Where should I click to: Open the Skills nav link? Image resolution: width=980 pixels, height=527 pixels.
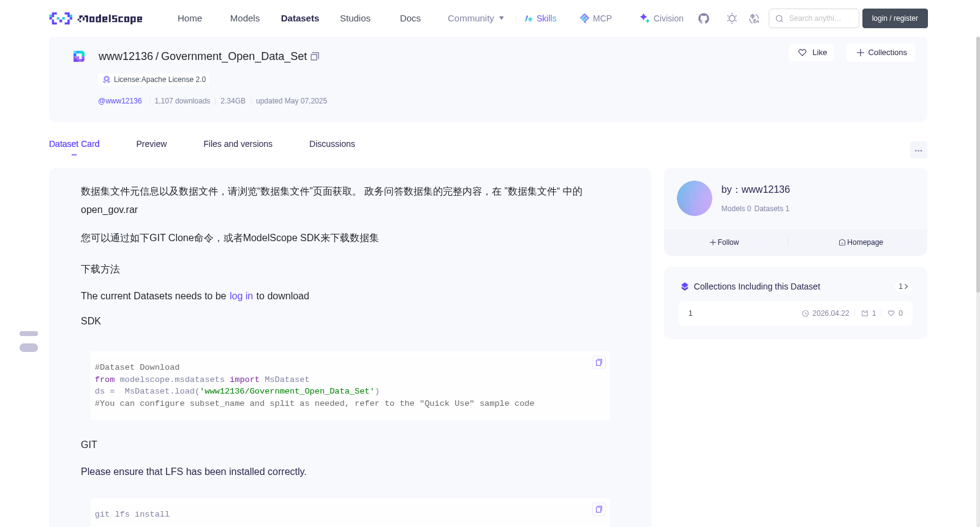click(540, 18)
